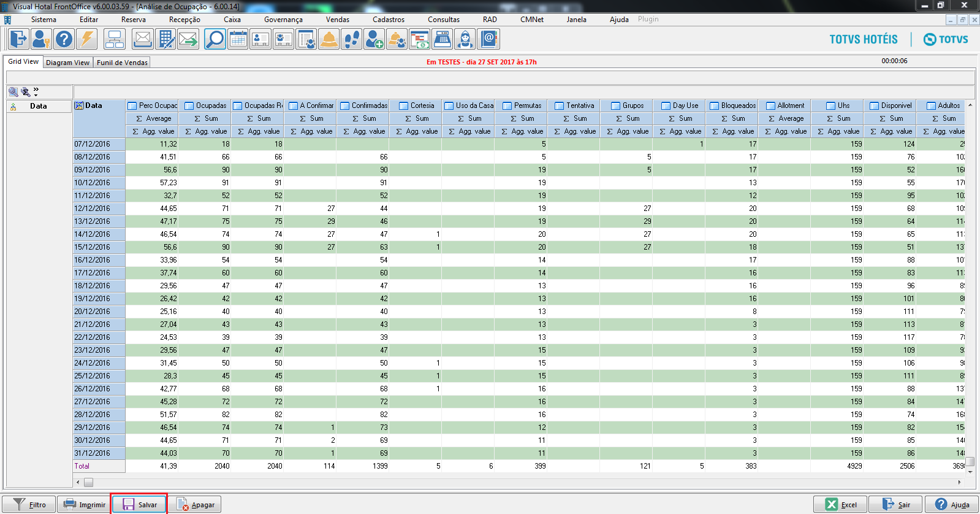Click the Apagar button
Viewport: 980px width, 514px height.
[194, 505]
